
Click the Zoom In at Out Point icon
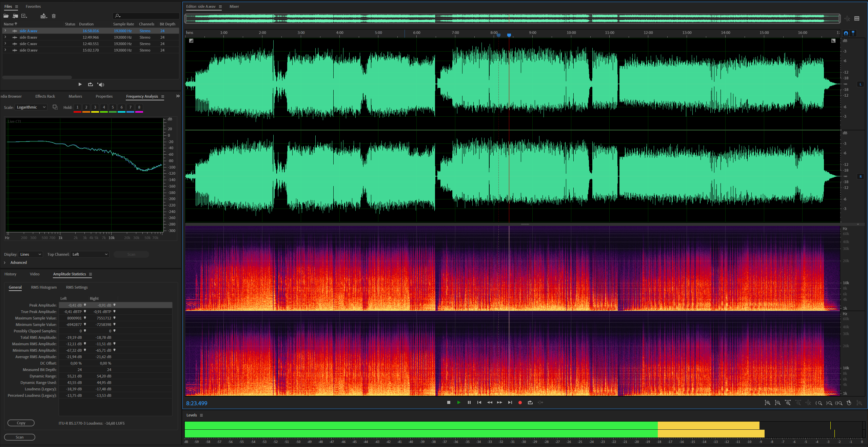tap(829, 403)
